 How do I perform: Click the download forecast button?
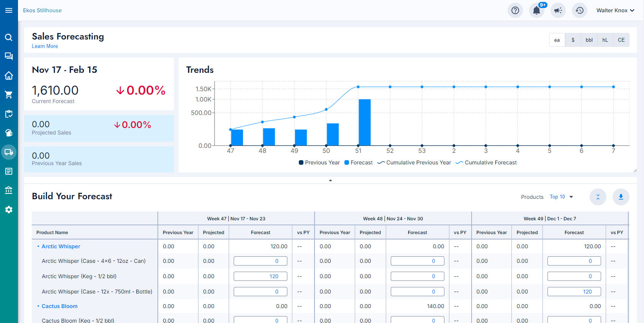coord(621,197)
